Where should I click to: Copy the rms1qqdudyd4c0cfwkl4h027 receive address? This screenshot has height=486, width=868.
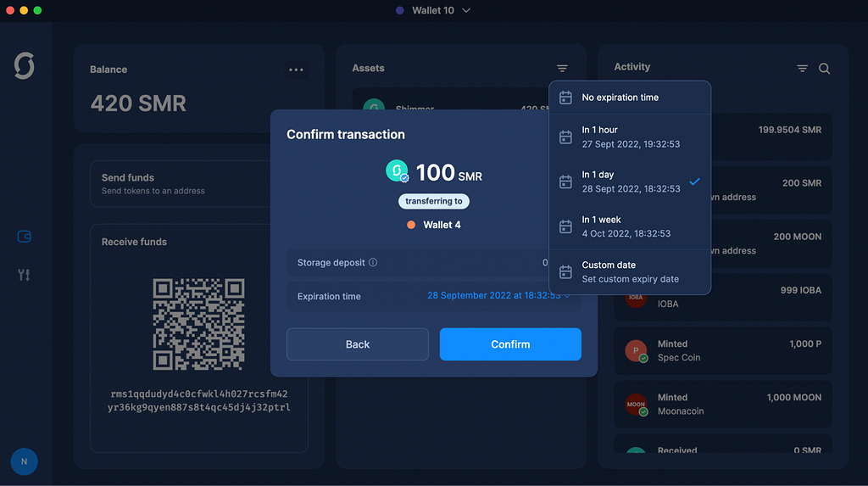point(198,400)
